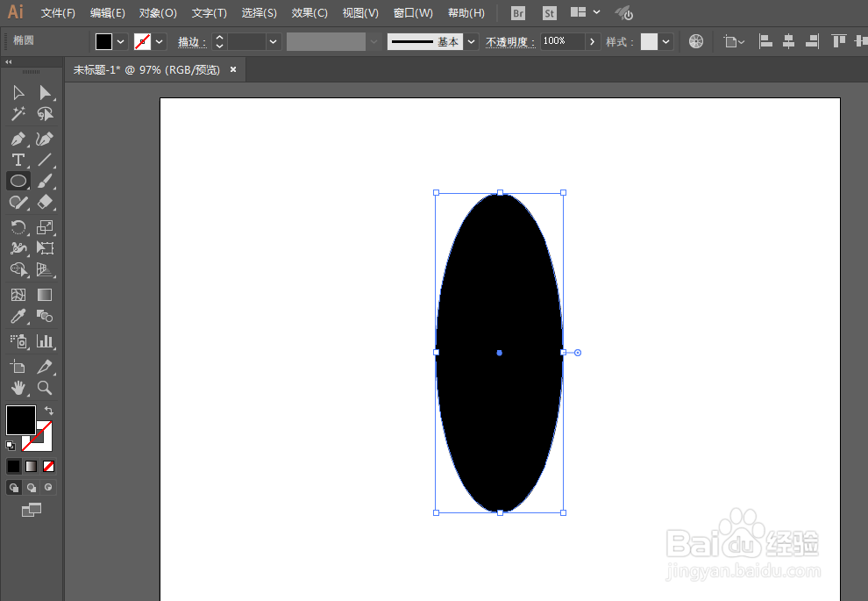Select the Gradient tool
Screen dimensions: 868x601
pos(44,294)
